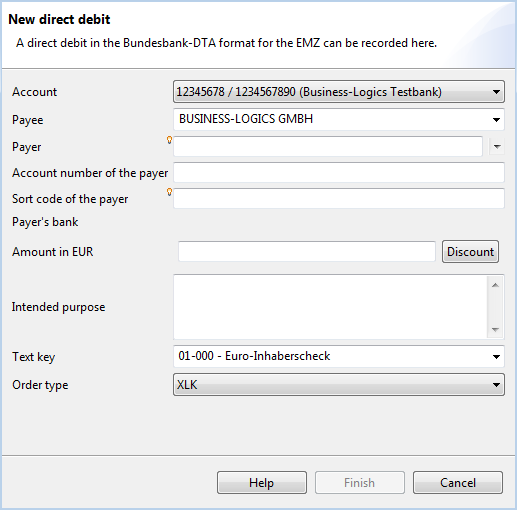Click the Amount in EUR input field

307,251
